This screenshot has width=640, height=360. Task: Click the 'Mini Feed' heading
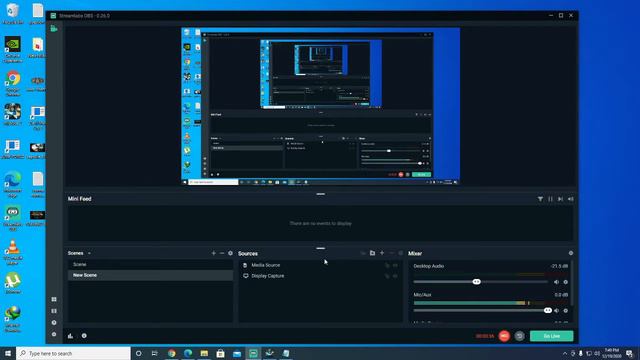80,199
